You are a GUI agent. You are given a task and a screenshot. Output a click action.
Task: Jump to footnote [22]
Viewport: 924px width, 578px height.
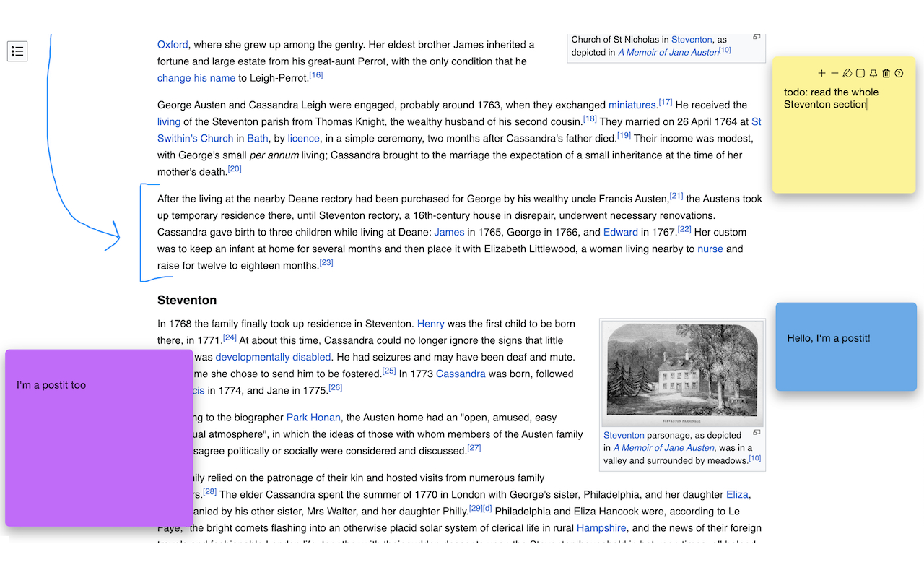684,229
